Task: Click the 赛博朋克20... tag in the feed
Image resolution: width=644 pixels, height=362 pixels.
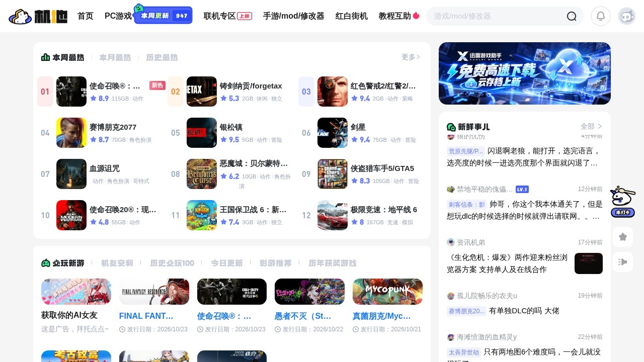Action: tap(466, 311)
